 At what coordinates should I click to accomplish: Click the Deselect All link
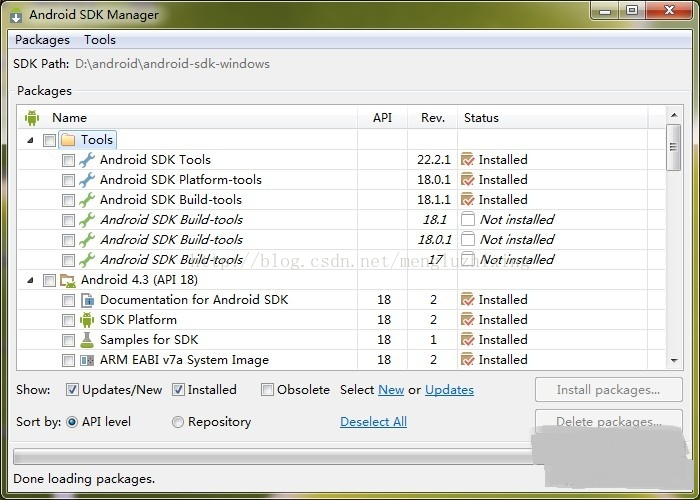[373, 422]
